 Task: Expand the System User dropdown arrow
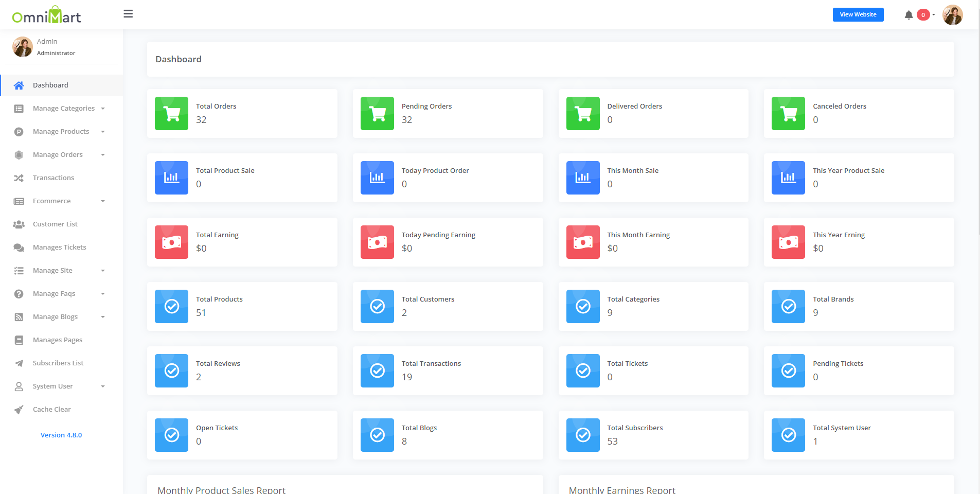click(x=103, y=386)
